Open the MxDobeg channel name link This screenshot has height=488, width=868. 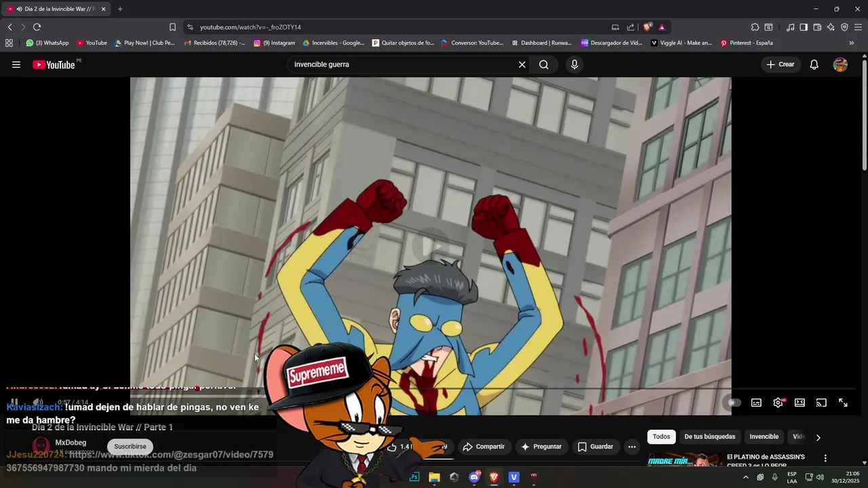71,443
